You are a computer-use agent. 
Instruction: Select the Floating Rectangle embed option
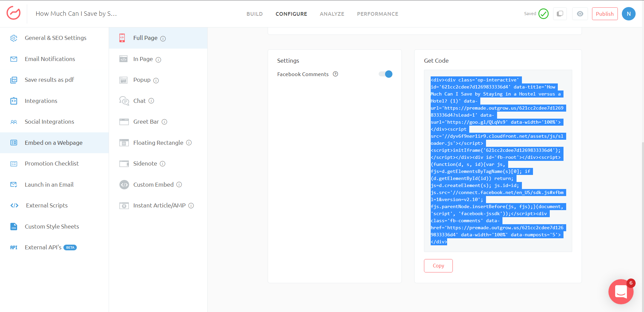158,143
